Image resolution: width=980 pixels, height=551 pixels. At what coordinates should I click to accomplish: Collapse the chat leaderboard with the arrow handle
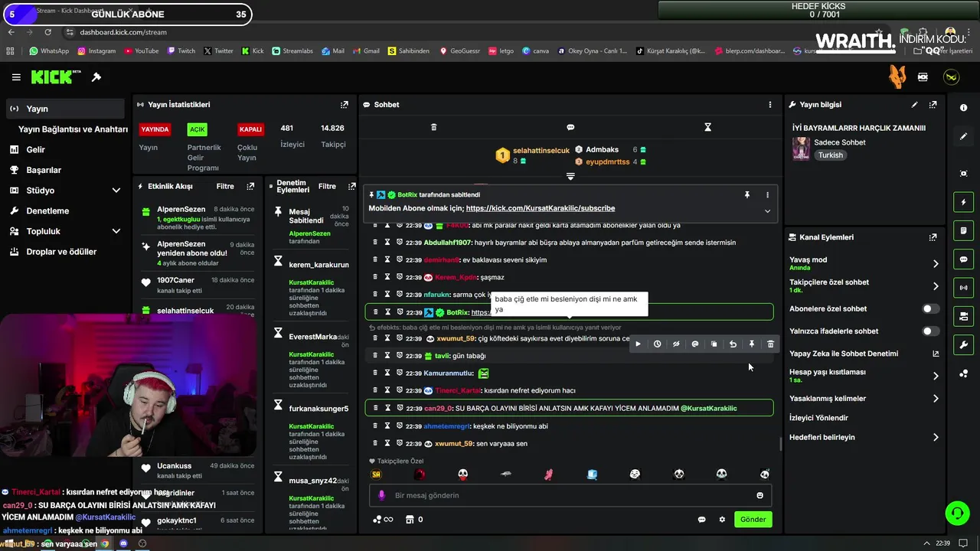click(x=570, y=176)
